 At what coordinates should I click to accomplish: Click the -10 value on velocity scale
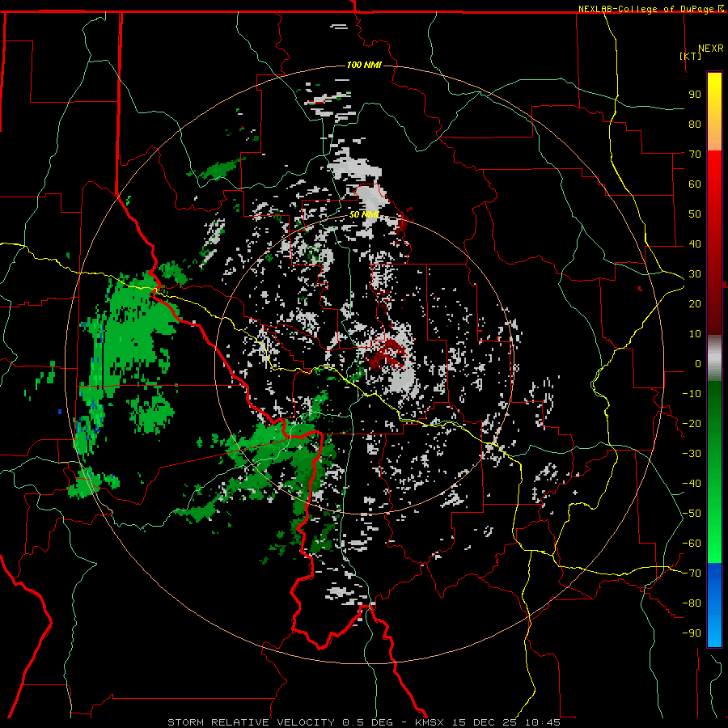[692, 394]
